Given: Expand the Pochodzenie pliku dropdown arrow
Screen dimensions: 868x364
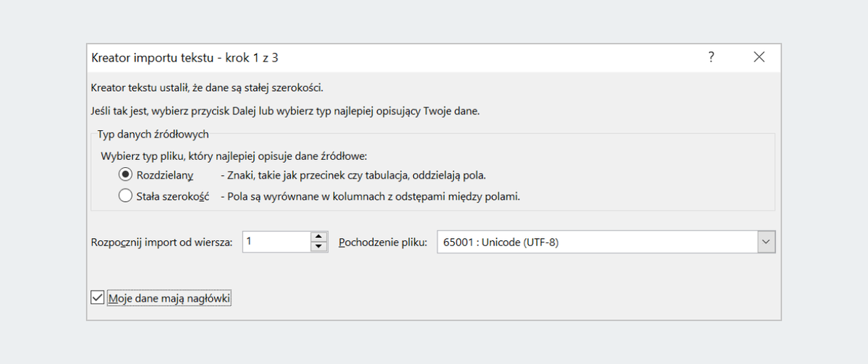Looking at the screenshot, I should (x=767, y=242).
